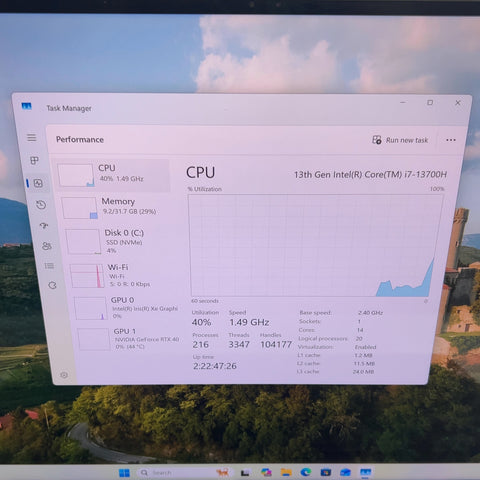The width and height of the screenshot is (480, 480).
Task: Expand the three-dot more options menu
Action: tap(451, 140)
